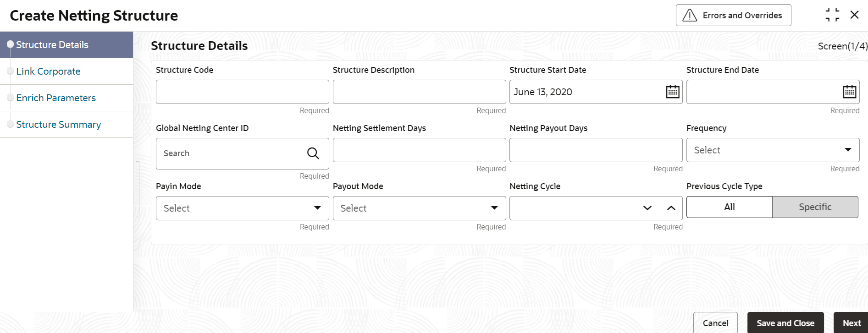Image resolution: width=868 pixels, height=333 pixels.
Task: Select All for Previous Cycle Type
Action: [x=729, y=207]
